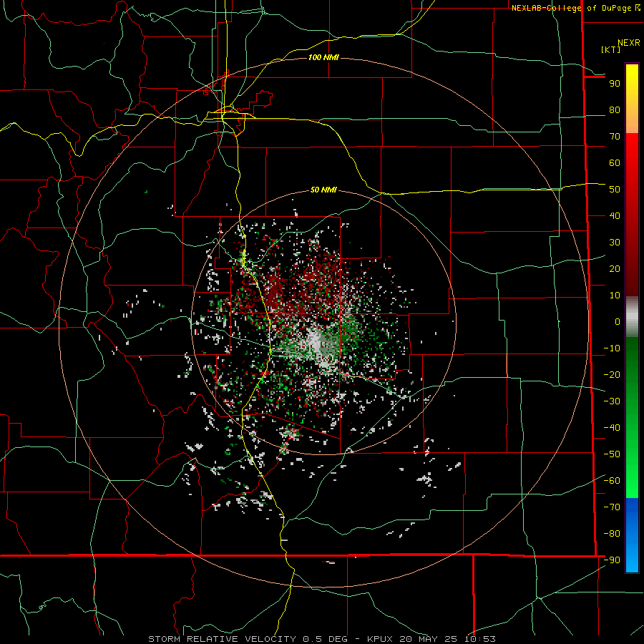
Task: Click the positive 70 value on velocity scale
Action: pyautogui.click(x=615, y=137)
